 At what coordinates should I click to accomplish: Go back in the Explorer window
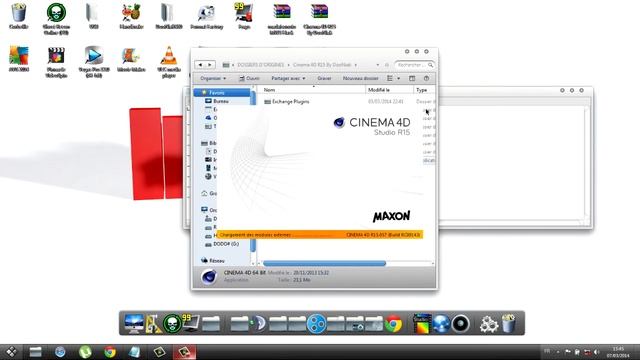coord(200,64)
